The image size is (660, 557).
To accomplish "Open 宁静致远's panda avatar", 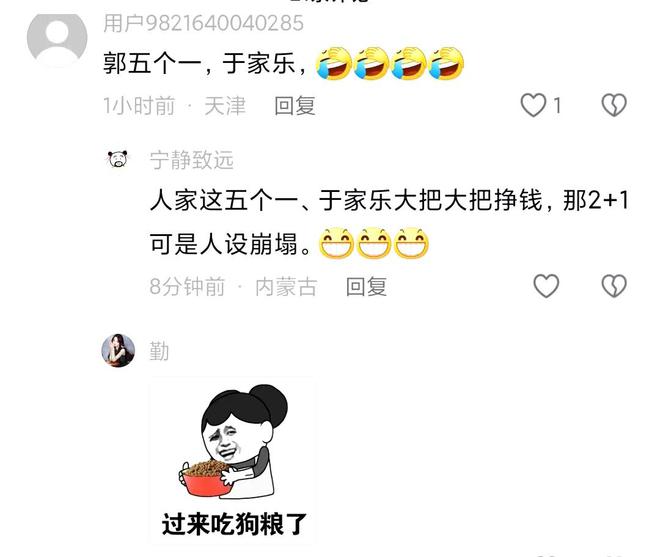I will pyautogui.click(x=118, y=159).
